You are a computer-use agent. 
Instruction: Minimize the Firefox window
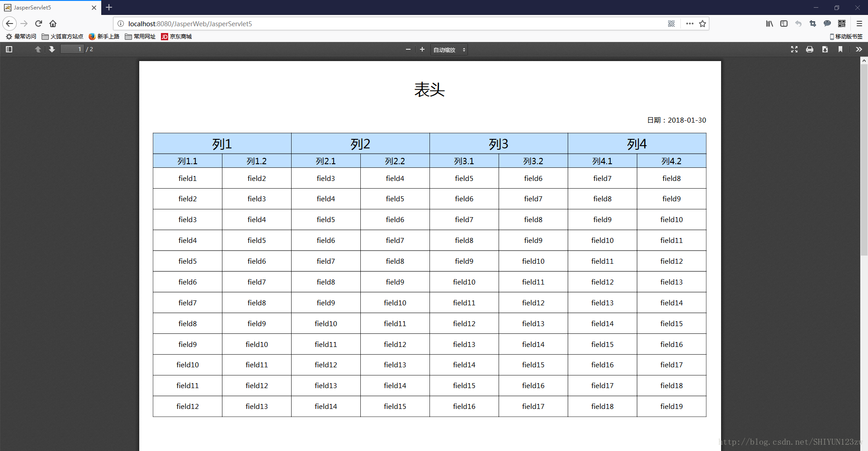[816, 8]
